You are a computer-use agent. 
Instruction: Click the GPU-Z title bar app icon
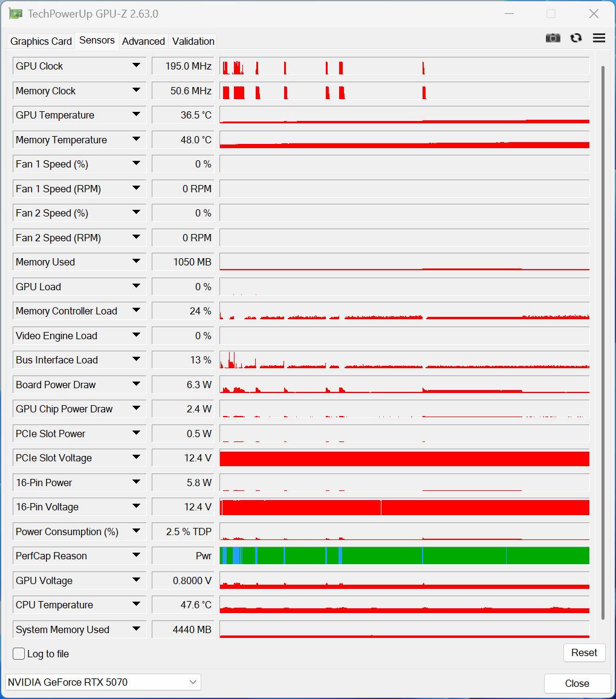click(15, 13)
